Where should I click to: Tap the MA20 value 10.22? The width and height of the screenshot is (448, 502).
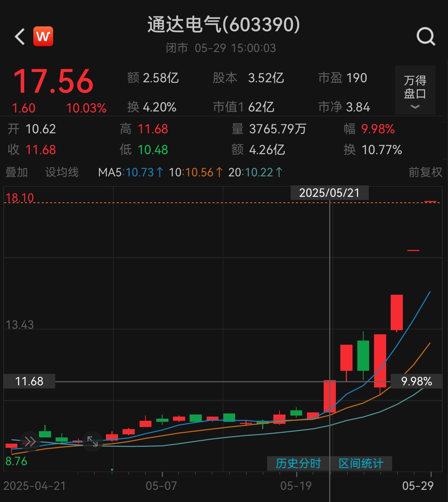pos(259,172)
